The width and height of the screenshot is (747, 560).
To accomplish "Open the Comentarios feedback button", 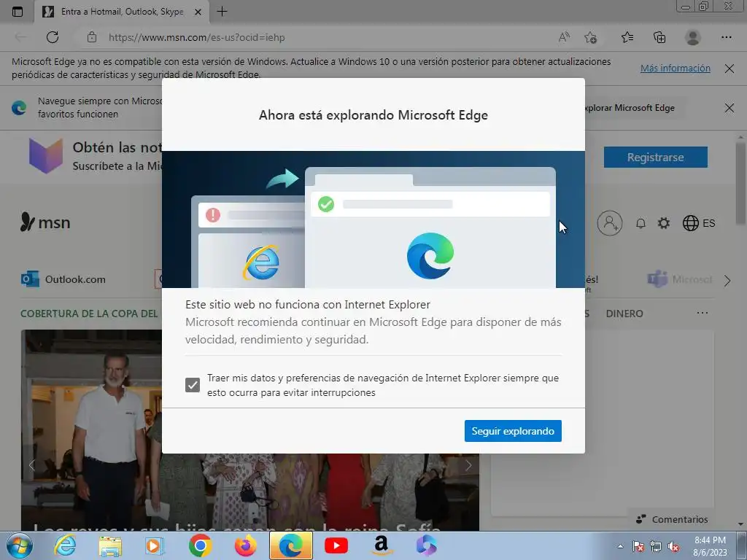I will click(672, 519).
